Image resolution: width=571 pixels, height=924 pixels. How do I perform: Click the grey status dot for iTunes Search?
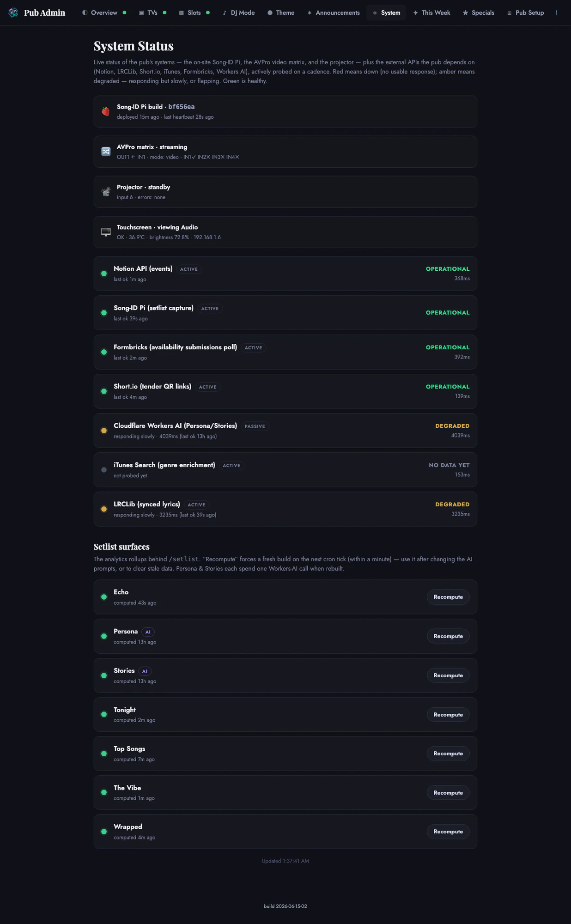(104, 470)
